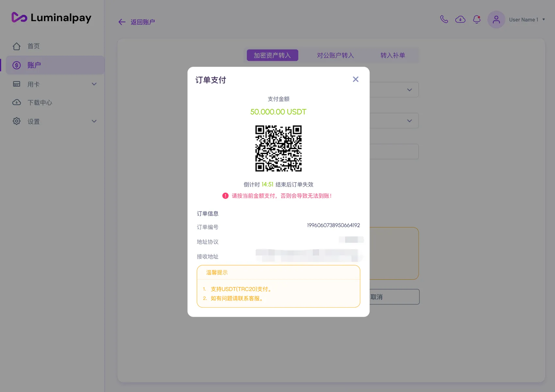The width and height of the screenshot is (555, 392).
Task: Switch to 对公账户转入 tab
Action: coord(335,55)
